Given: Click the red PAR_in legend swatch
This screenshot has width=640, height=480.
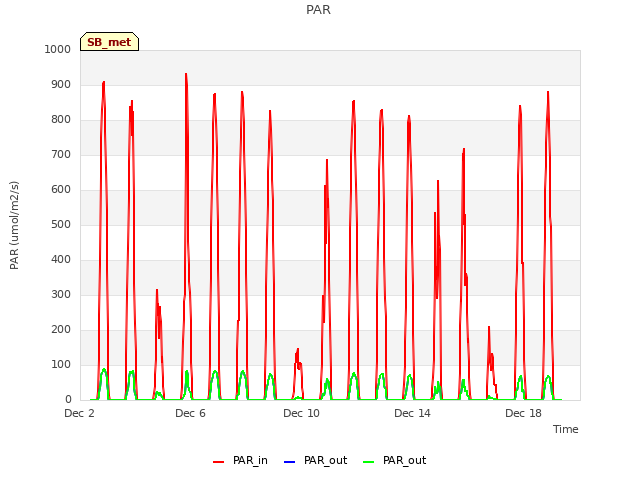Looking at the screenshot, I should click(x=218, y=462).
